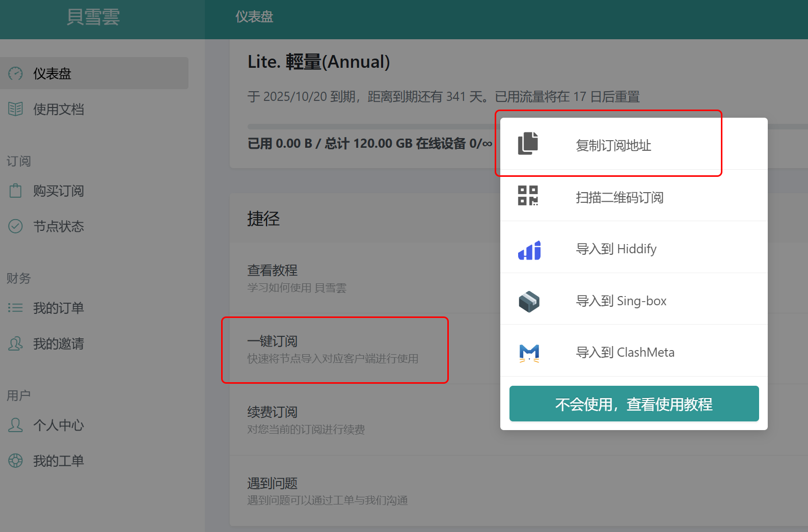Click the people icon beside 我的邀请
This screenshot has height=532, width=808.
click(15, 343)
